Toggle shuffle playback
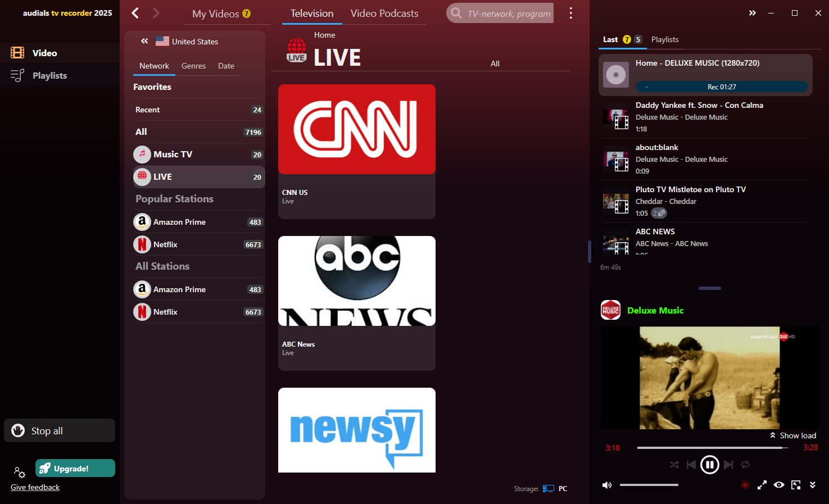829x504 pixels. (x=674, y=465)
